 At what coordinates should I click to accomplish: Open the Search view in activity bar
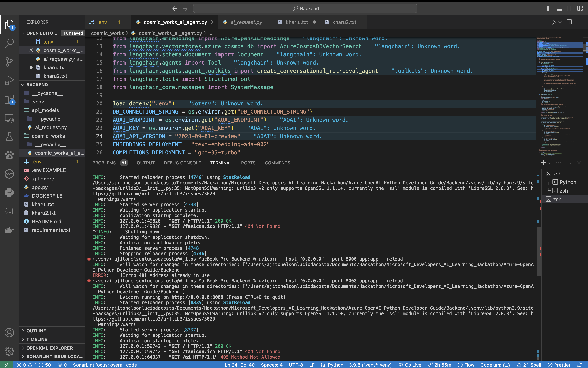(9, 43)
